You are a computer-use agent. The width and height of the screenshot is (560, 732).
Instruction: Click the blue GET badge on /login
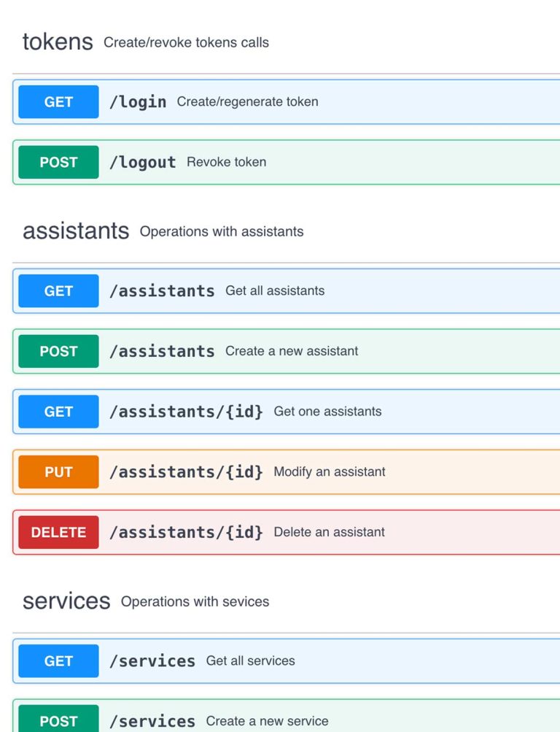(x=58, y=101)
